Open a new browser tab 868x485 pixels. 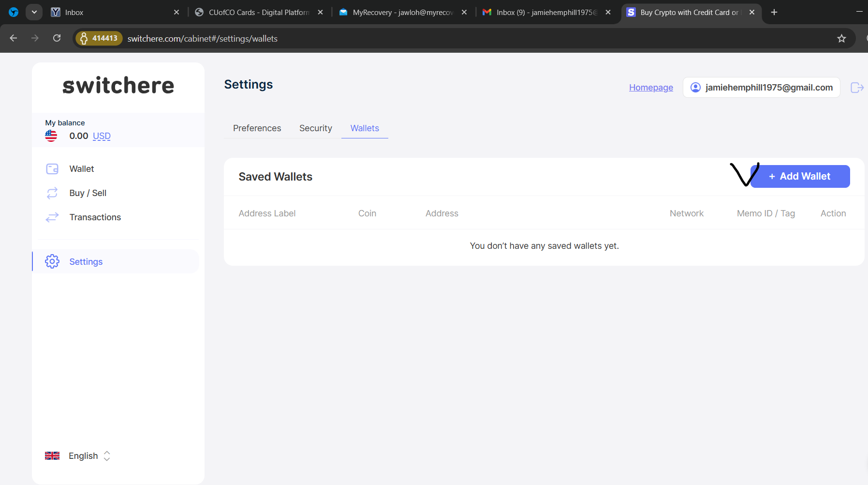click(x=774, y=12)
